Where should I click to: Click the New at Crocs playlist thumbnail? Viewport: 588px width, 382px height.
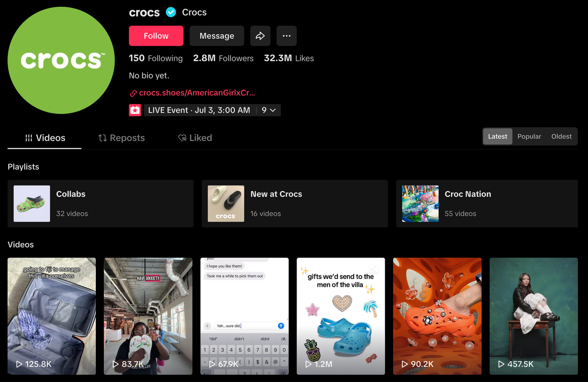pyautogui.click(x=226, y=204)
